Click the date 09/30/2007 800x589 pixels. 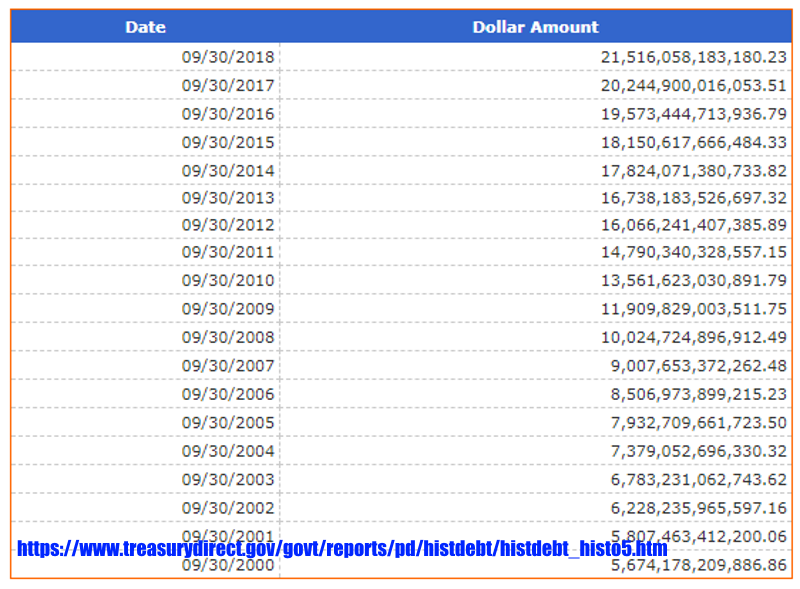pos(228,366)
